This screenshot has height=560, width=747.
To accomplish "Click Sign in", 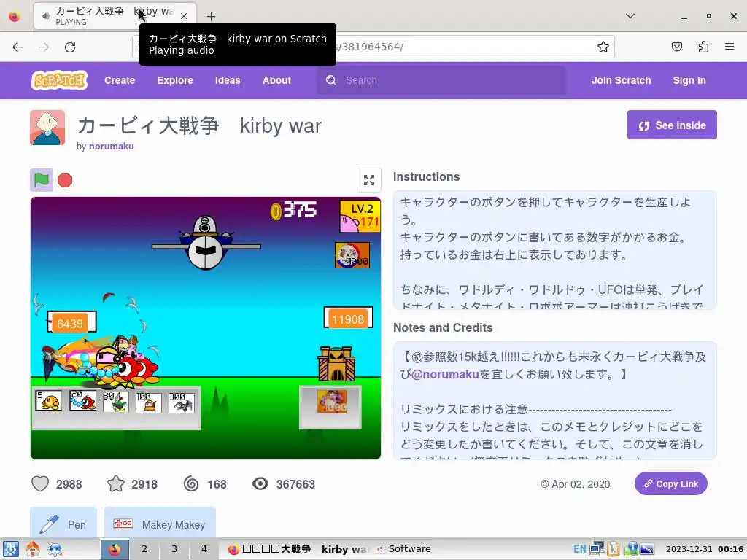I will pos(689,80).
